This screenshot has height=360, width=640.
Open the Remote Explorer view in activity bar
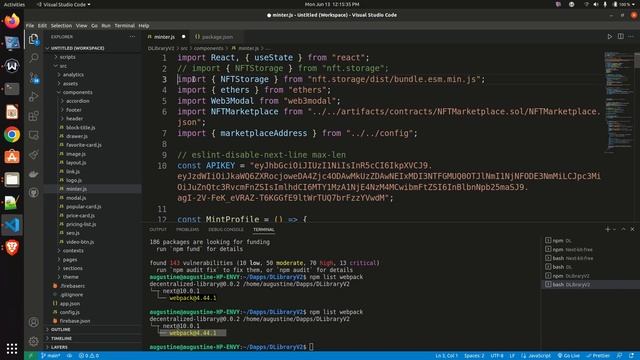[x=34, y=135]
